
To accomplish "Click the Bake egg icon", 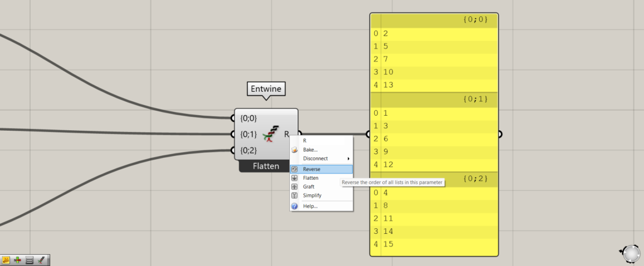I will (294, 150).
